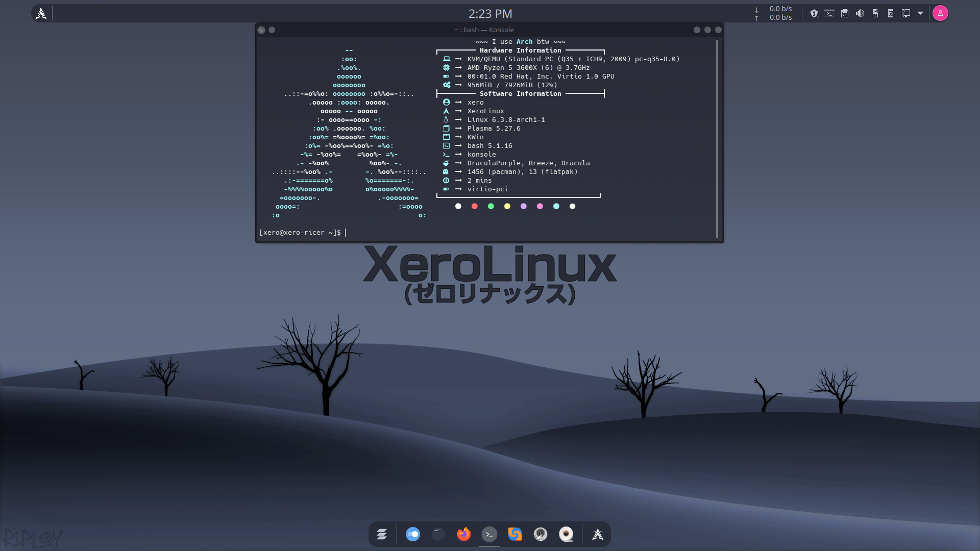
Task: Click the 'Red Hat, Inc. Virtio 1.0 GPU' line
Action: point(541,77)
